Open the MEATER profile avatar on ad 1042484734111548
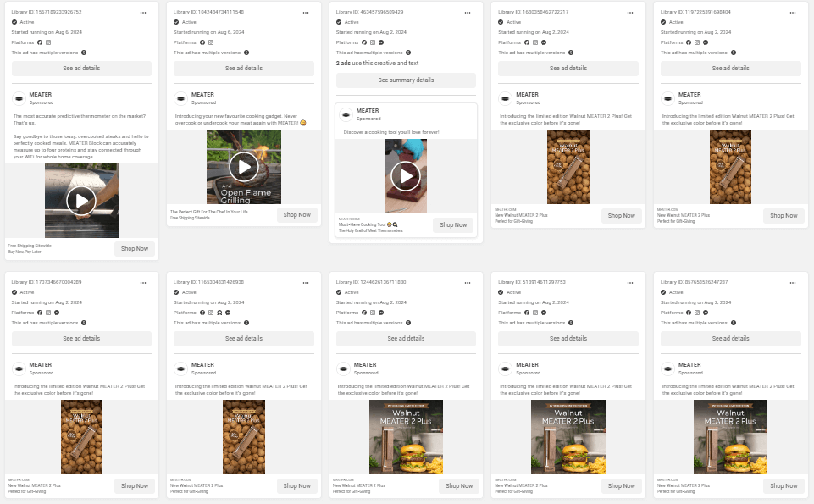The width and height of the screenshot is (814, 504). tap(180, 98)
